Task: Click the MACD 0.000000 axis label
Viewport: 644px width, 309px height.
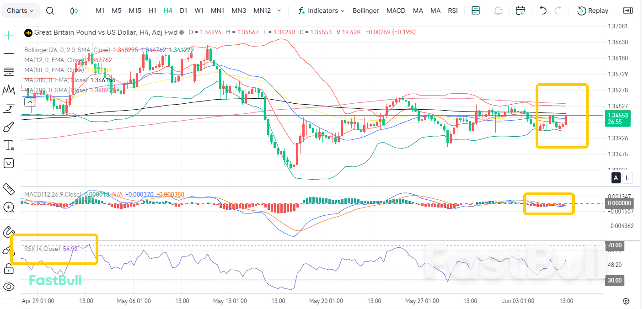Action: [618, 203]
